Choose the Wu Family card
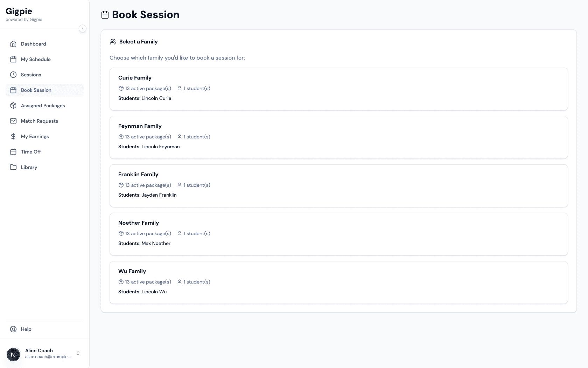This screenshot has height=368, width=588. pos(338,282)
